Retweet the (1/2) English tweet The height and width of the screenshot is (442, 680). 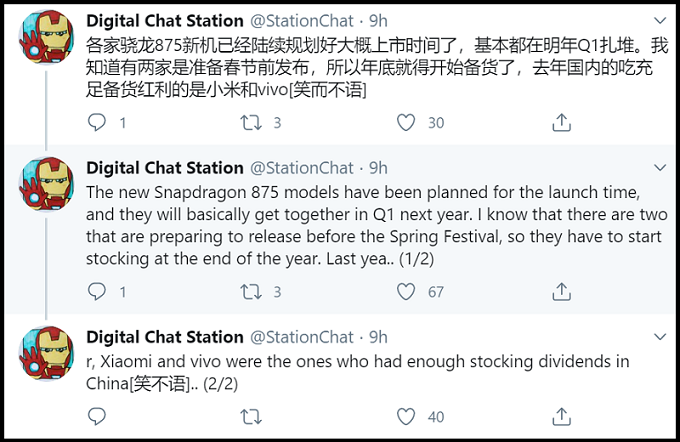tap(251, 291)
